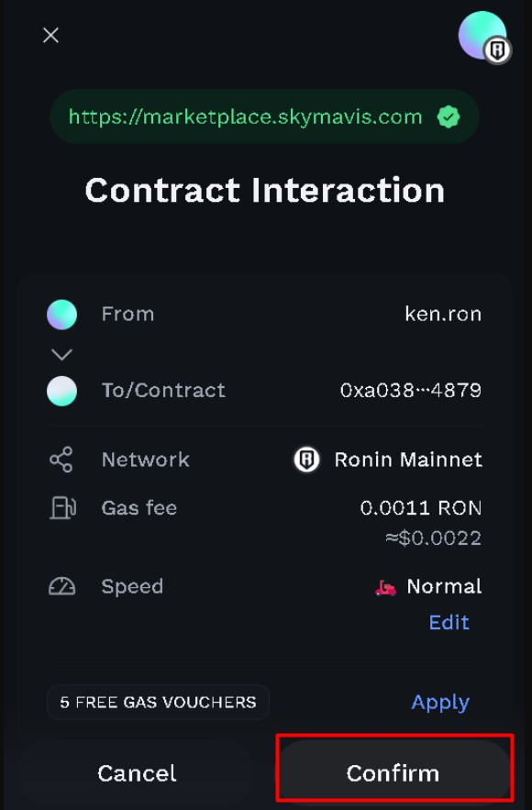Click the To/Contract avatar icon
The image size is (532, 810).
(62, 391)
